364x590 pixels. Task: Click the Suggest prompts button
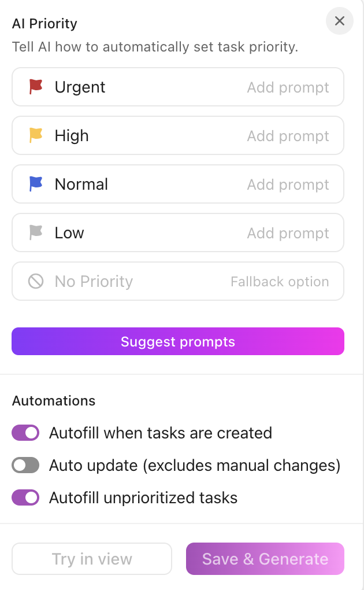click(x=177, y=341)
